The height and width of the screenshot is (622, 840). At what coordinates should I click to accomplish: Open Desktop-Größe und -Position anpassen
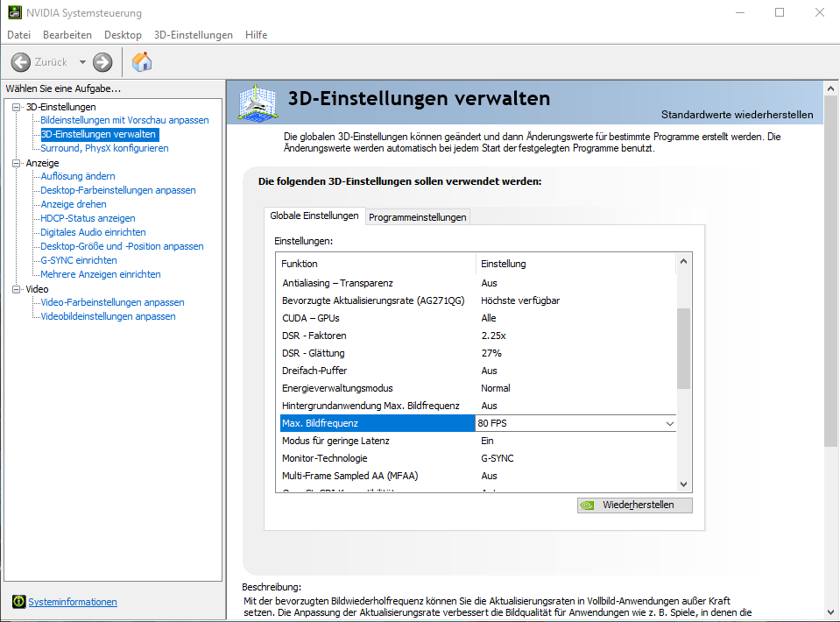pos(122,246)
